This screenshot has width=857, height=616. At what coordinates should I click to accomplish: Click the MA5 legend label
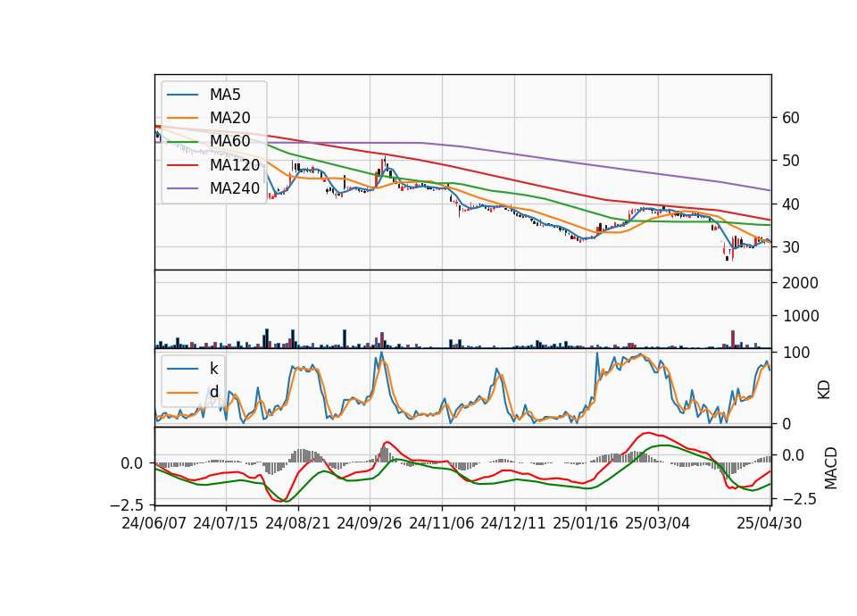[225, 95]
